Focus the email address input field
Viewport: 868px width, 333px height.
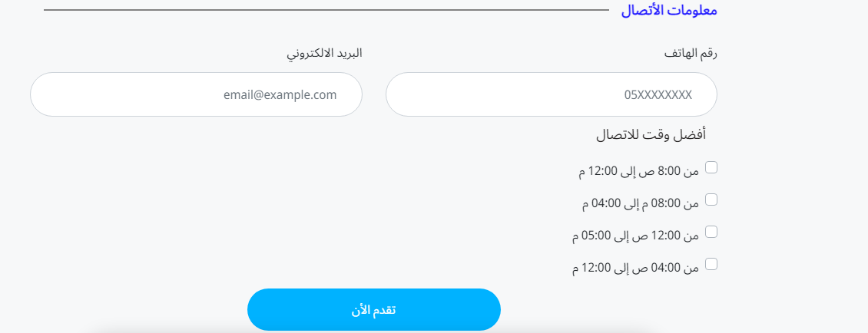pyautogui.click(x=196, y=94)
